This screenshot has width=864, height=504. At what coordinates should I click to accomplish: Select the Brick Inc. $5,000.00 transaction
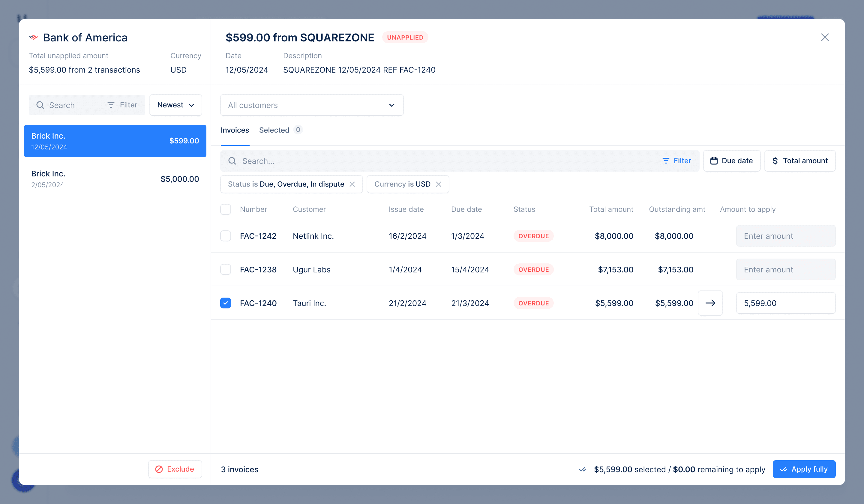click(x=115, y=179)
